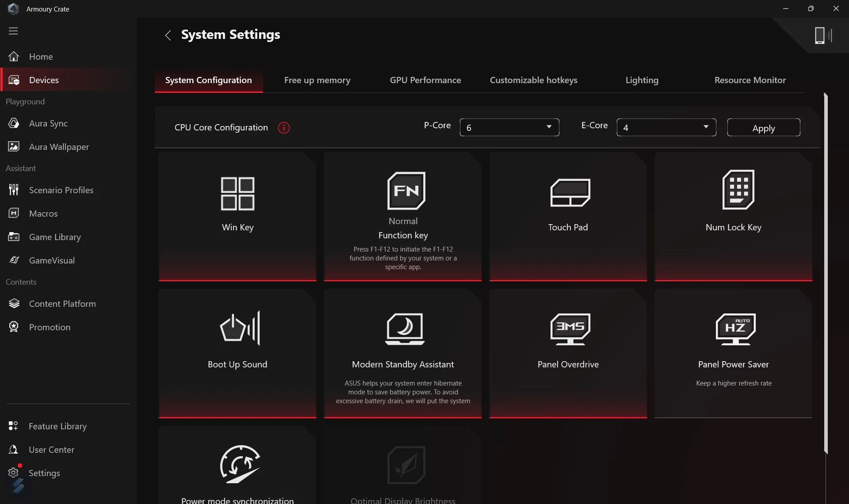Screen dimensions: 849x504
Task: Switch to Free up memory tab
Action: click(x=317, y=80)
